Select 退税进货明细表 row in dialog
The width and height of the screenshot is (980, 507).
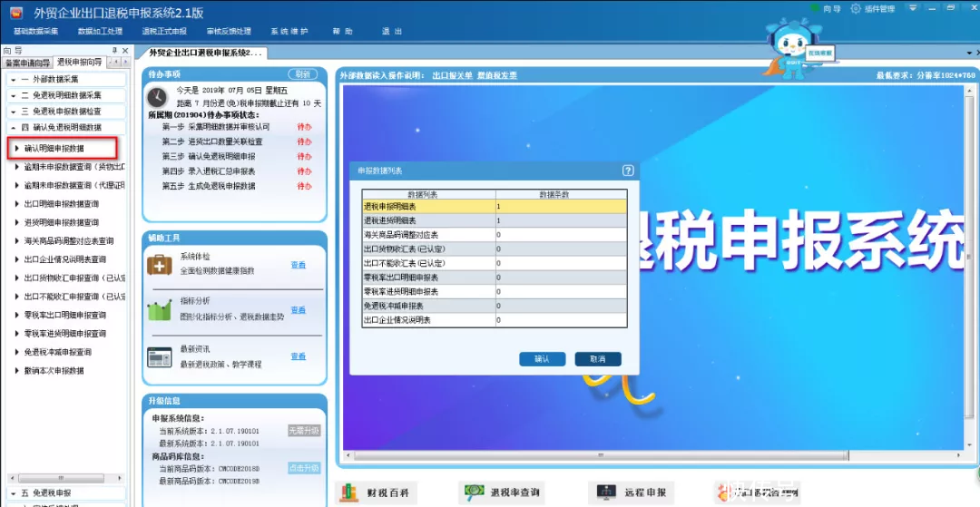(x=495, y=220)
